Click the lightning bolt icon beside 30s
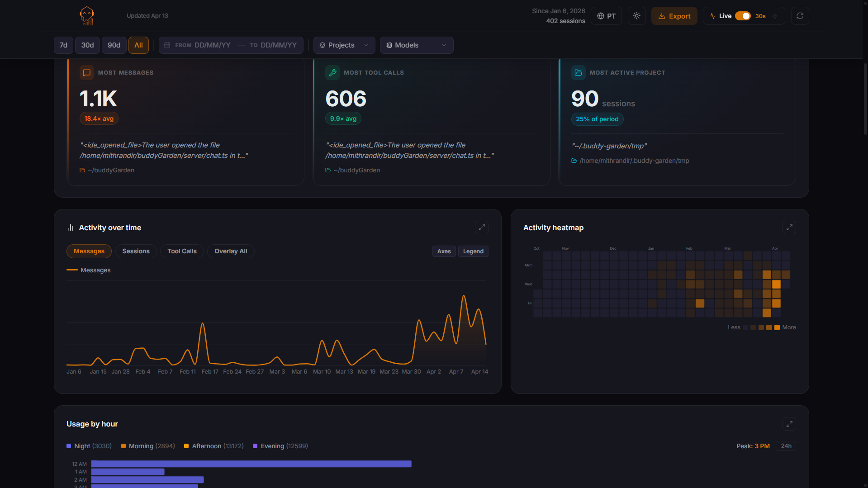The image size is (868, 488). [775, 16]
